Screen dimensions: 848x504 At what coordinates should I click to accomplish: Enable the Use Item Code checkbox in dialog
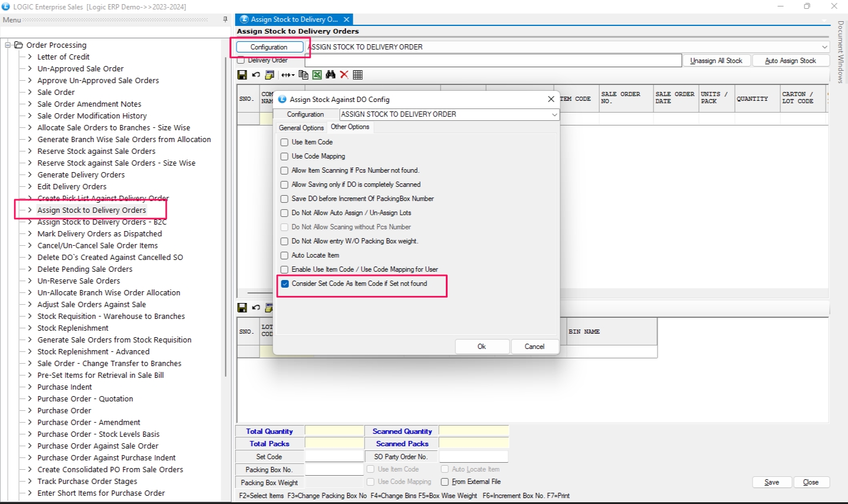(284, 142)
